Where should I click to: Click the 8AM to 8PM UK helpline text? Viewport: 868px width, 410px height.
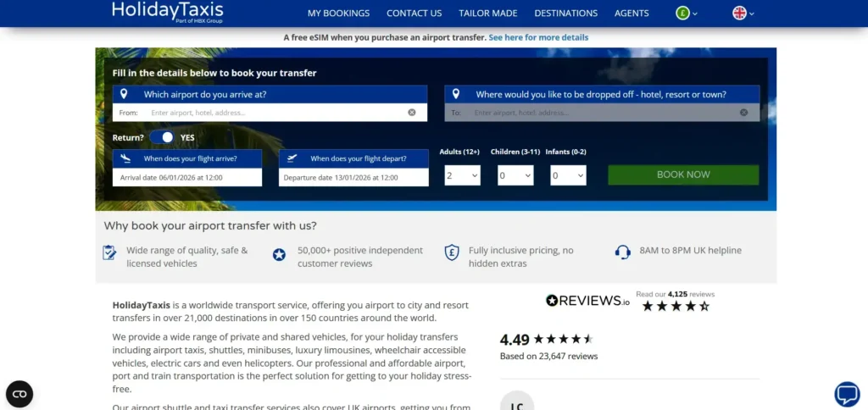click(690, 250)
